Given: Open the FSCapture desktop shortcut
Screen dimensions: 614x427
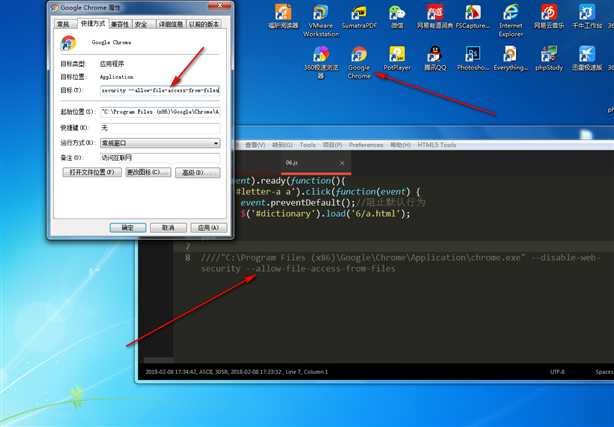Looking at the screenshot, I should 473,17.
